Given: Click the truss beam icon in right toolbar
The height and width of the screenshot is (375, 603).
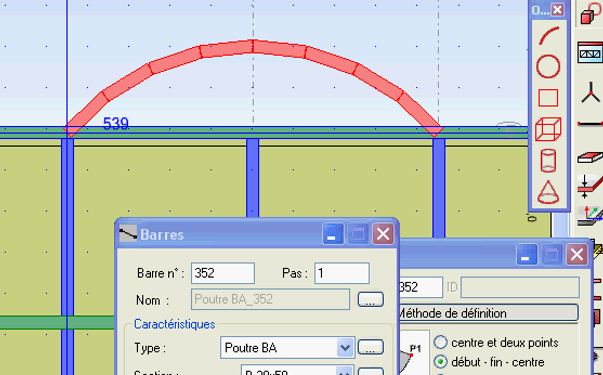Looking at the screenshot, I should coord(590,52).
